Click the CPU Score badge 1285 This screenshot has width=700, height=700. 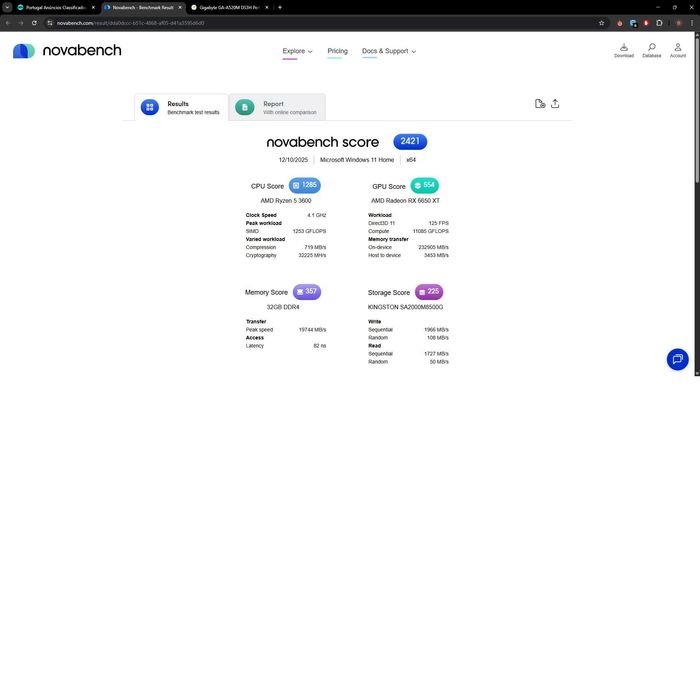(x=304, y=185)
